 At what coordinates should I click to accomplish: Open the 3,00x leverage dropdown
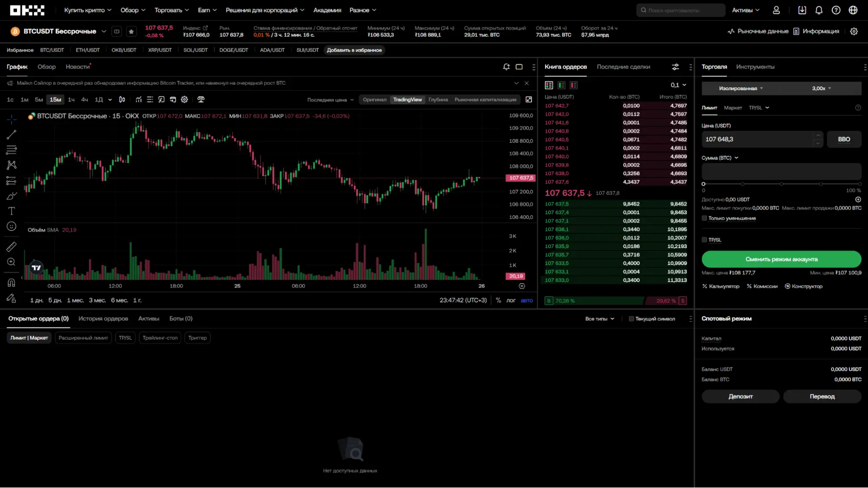[x=822, y=88]
